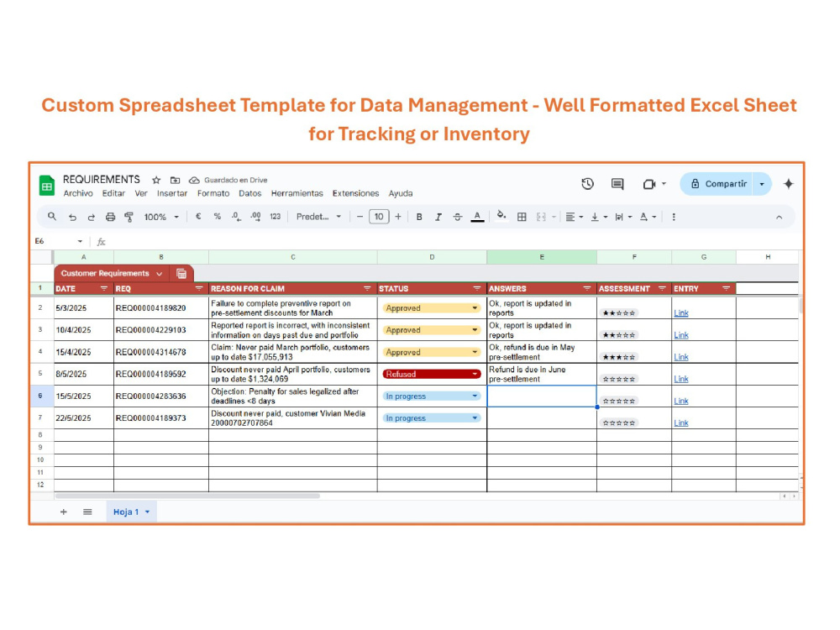Open fill color picker
Image resolution: width=840 pixels, height=630 pixels.
click(x=501, y=216)
